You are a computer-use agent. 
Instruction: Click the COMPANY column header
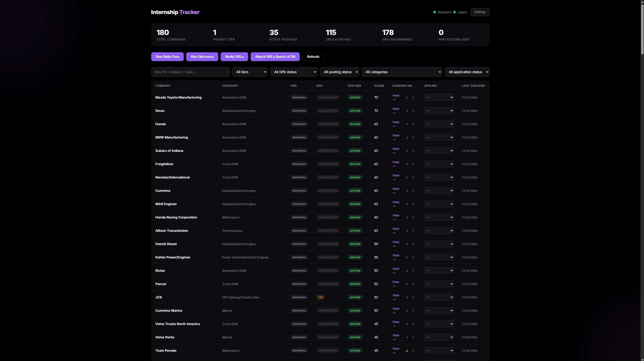coord(163,86)
